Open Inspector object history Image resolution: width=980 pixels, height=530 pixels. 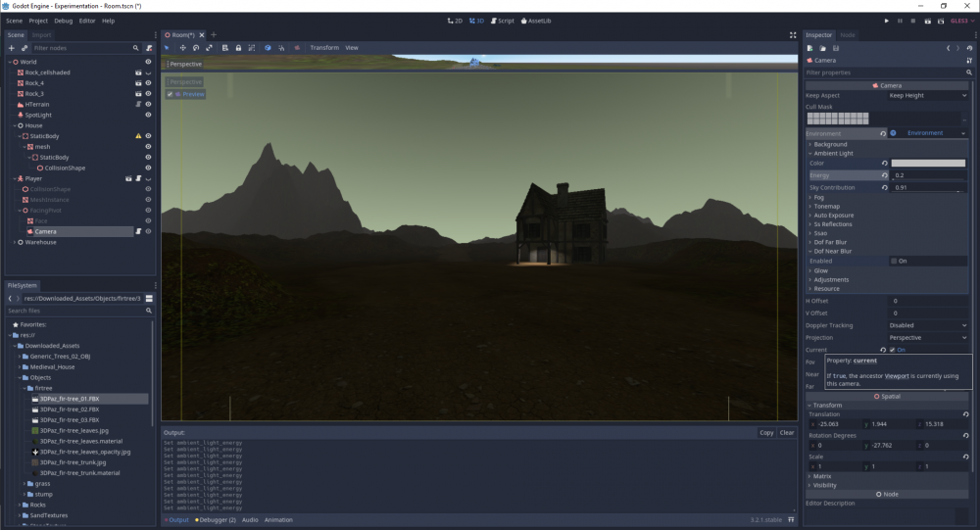pyautogui.click(x=969, y=48)
